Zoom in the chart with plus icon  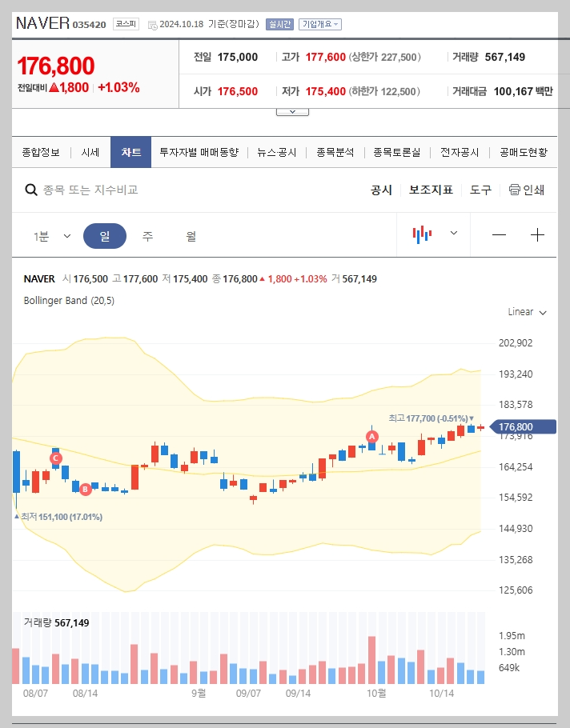click(x=538, y=234)
